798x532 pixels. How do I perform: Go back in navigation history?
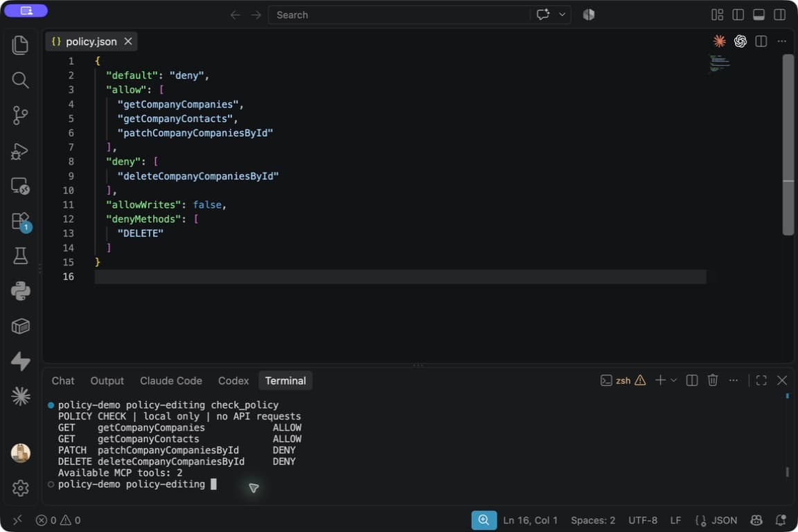point(235,15)
